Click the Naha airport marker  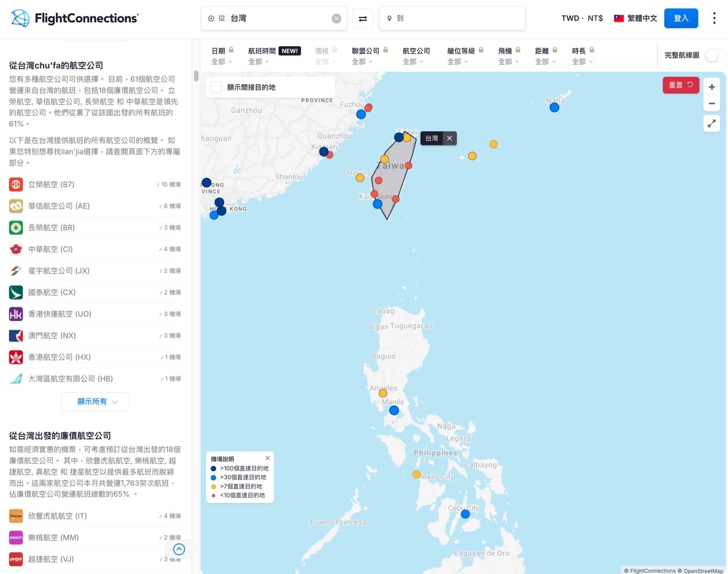pos(555,107)
